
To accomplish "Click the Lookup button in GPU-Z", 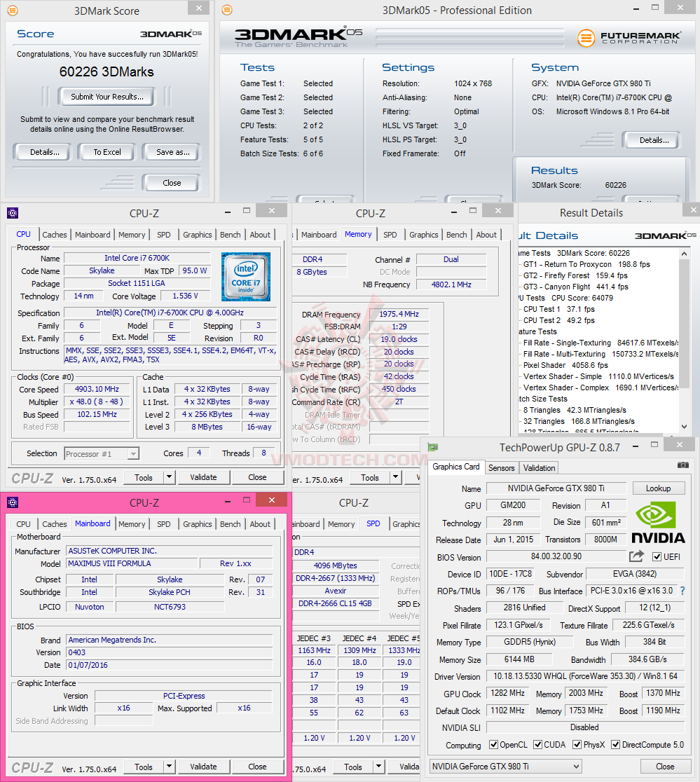I will (x=658, y=488).
